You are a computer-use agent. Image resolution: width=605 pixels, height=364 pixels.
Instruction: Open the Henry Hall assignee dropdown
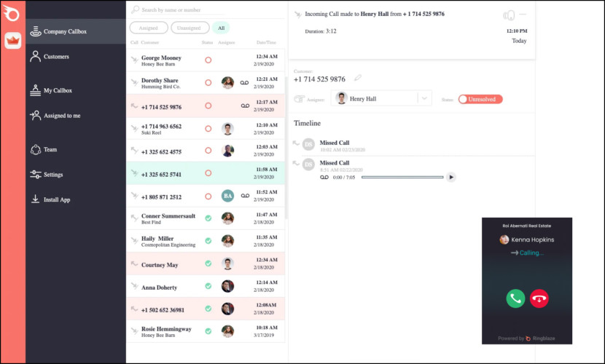click(380, 98)
